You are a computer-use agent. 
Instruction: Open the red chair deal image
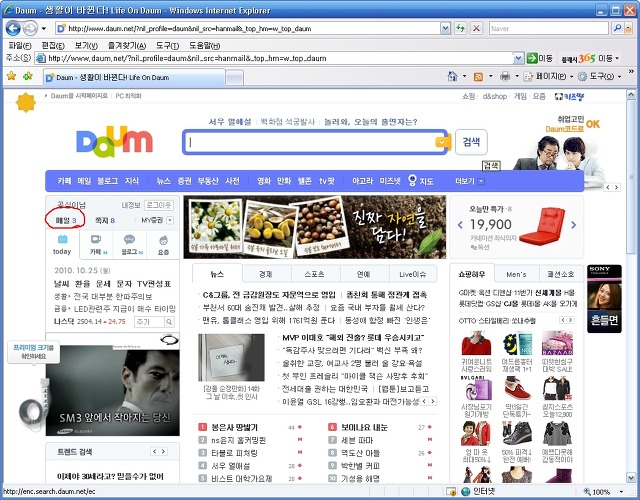coord(542,227)
